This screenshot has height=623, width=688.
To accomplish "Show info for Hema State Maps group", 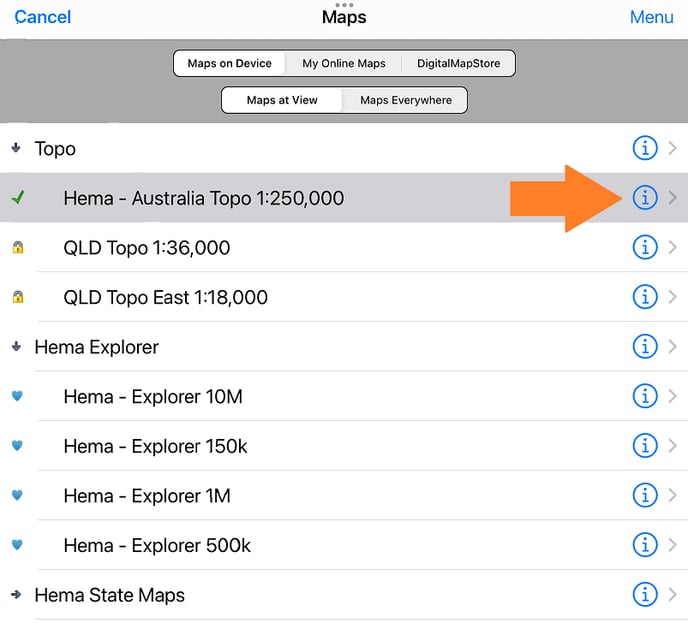I will coord(645,595).
